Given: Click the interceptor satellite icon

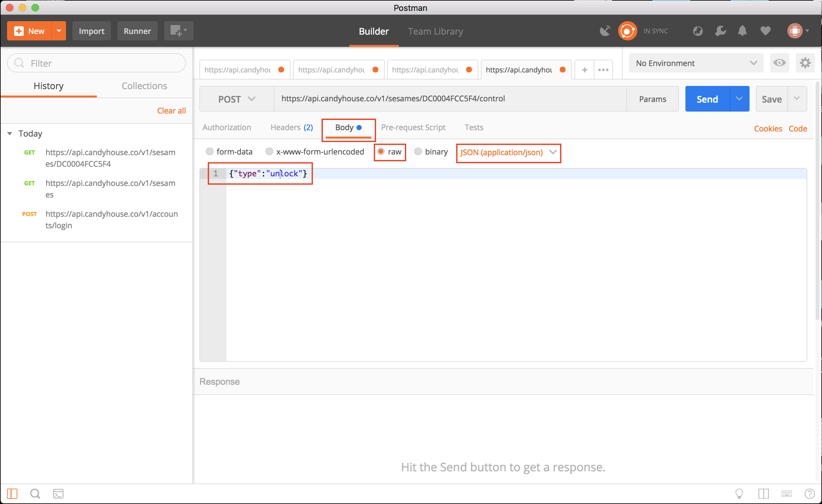Looking at the screenshot, I should (x=605, y=31).
